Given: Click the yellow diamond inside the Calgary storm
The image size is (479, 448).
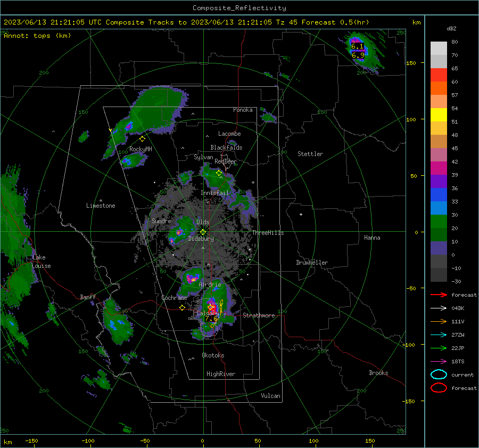Looking at the screenshot, I should [210, 307].
